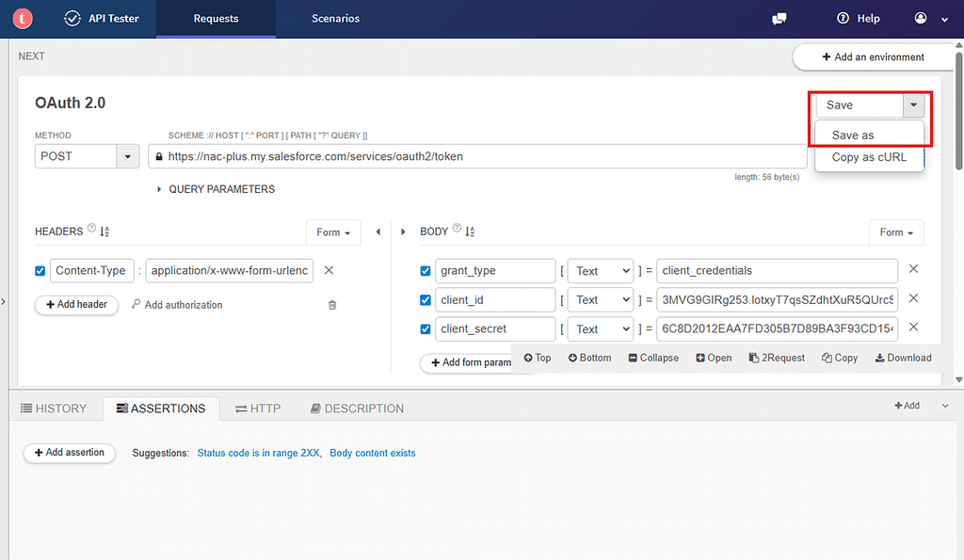This screenshot has height=560, width=964.
Task: Open the Text type dropdown for grant_type
Action: point(601,271)
